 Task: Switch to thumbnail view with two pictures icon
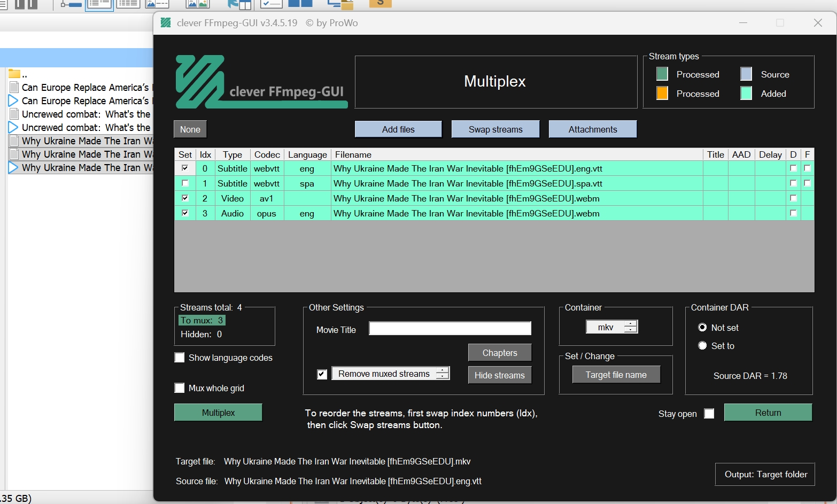[197, 4]
